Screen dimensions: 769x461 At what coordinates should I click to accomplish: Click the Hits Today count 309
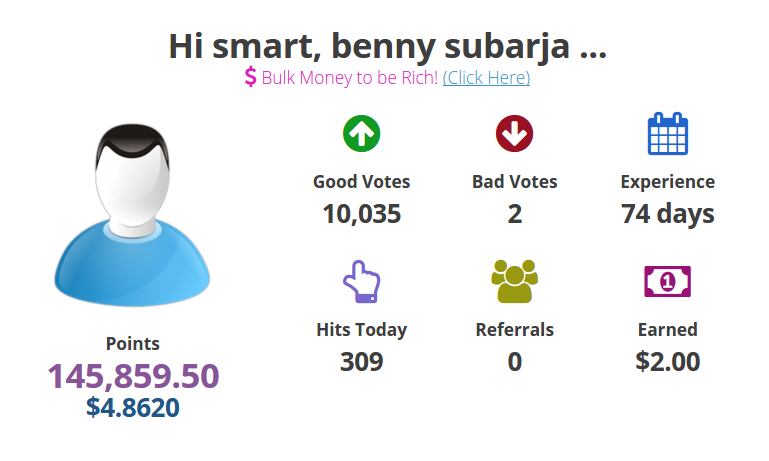pos(361,361)
